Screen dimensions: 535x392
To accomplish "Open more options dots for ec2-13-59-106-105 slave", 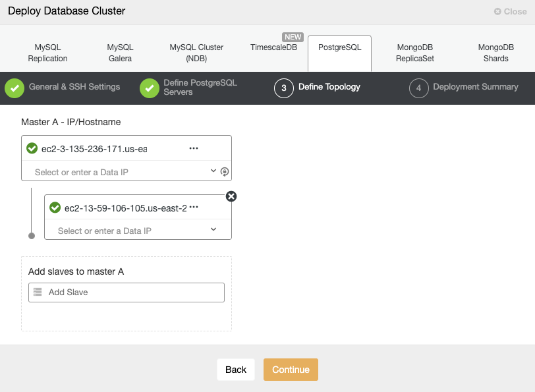I will (x=194, y=207).
